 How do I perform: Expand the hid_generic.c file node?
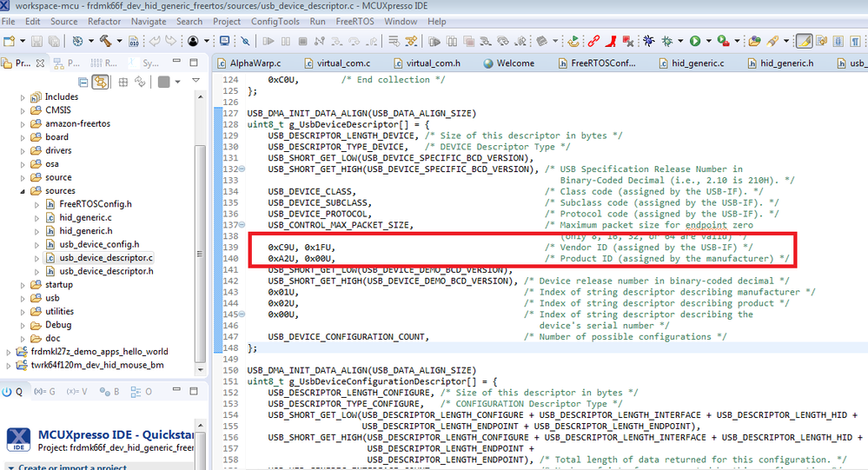click(36, 218)
